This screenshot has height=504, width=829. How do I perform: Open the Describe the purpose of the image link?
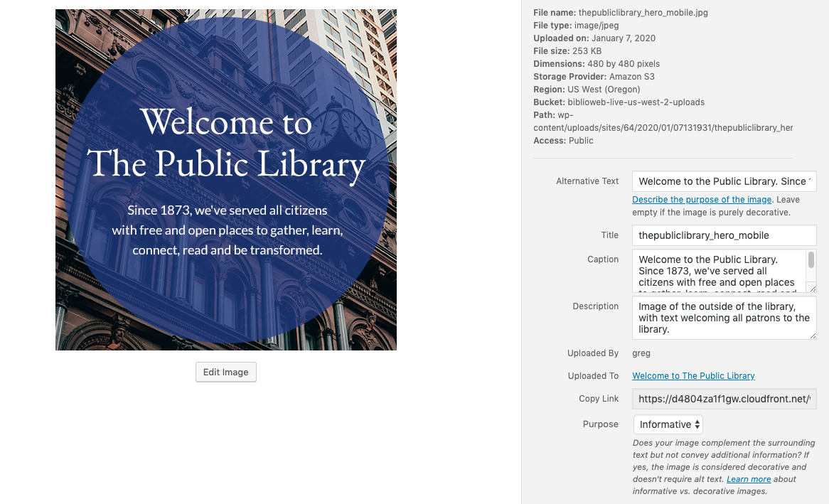click(x=702, y=200)
